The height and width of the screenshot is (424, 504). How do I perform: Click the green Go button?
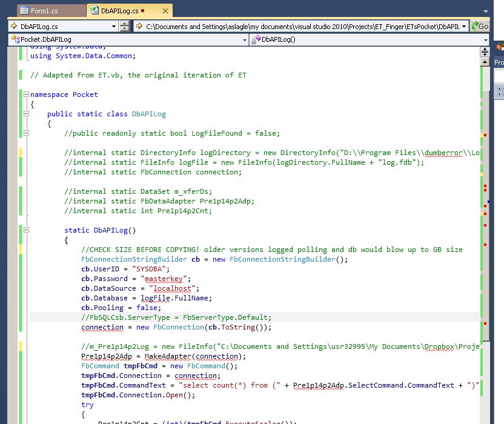coord(480,26)
